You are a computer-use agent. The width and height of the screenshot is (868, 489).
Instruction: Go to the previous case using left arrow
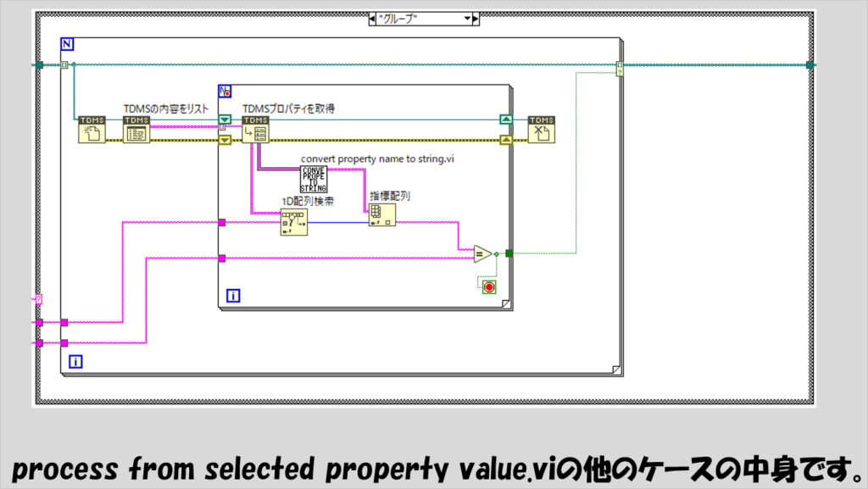374,19
